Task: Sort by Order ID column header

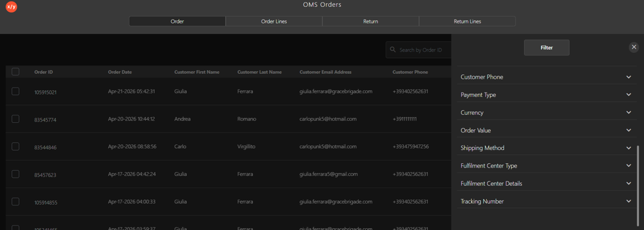Action: (x=43, y=72)
